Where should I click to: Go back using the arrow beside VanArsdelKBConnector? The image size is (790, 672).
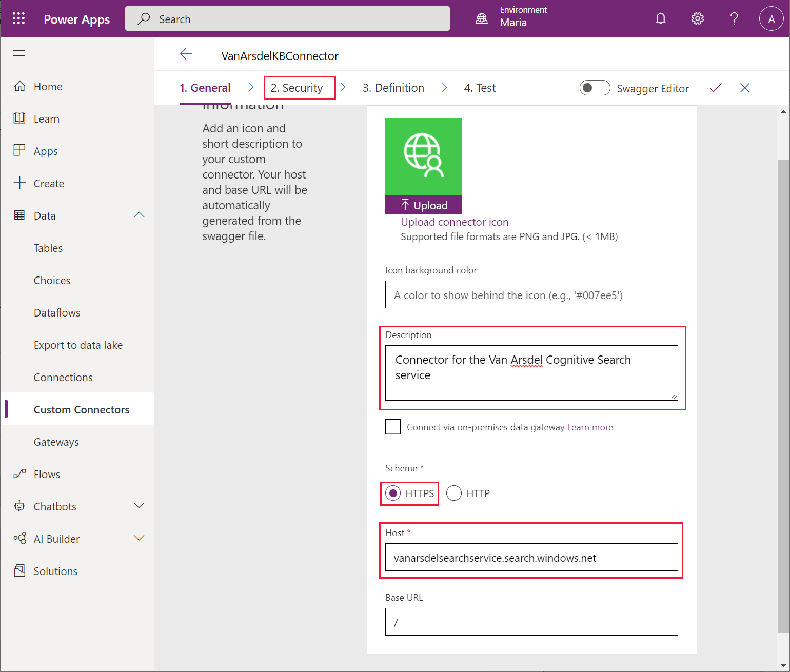pos(186,54)
